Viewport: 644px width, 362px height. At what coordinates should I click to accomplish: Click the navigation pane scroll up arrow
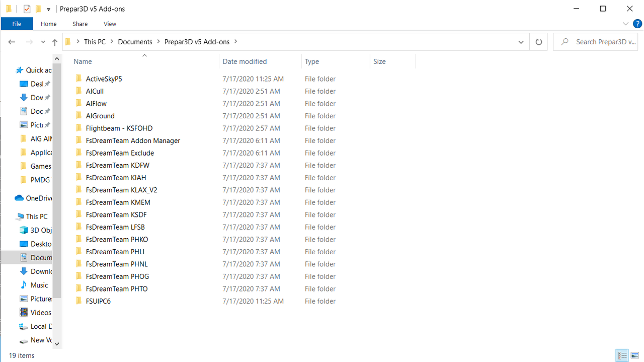pos(57,59)
